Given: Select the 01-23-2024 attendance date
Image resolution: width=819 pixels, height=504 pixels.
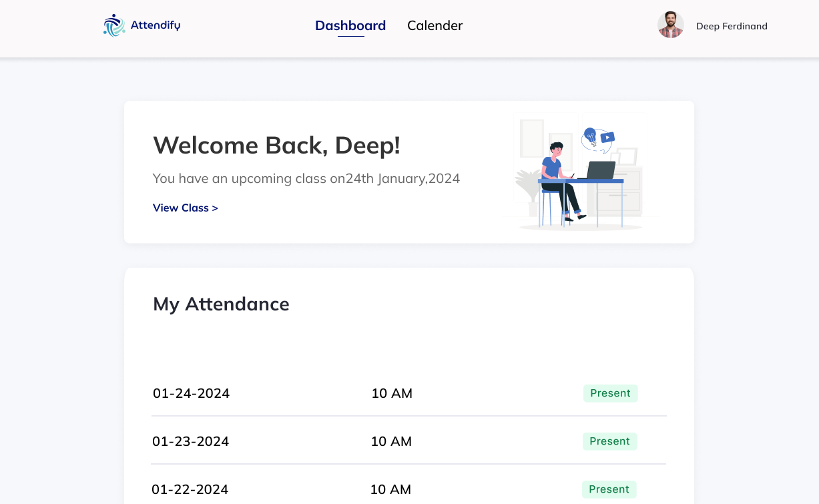Looking at the screenshot, I should coord(190,441).
